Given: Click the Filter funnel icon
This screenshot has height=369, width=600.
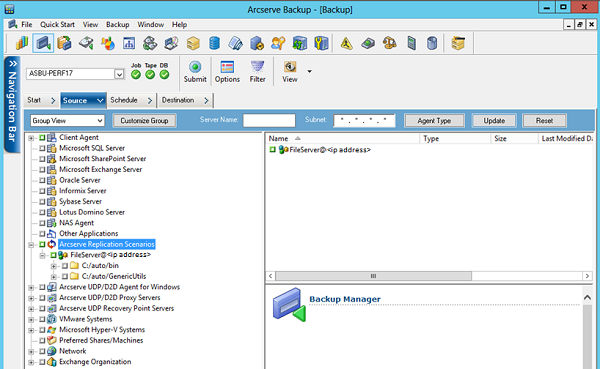Looking at the screenshot, I should click(258, 72).
